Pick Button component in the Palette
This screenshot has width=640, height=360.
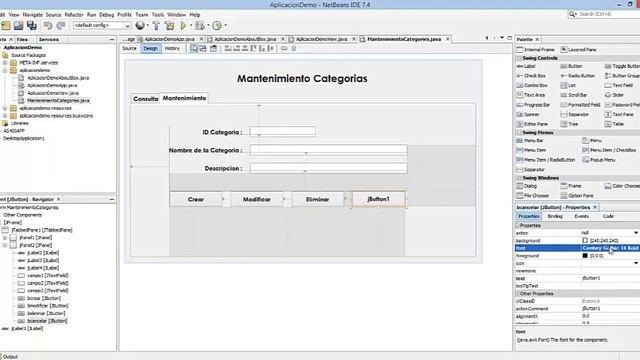[571, 66]
